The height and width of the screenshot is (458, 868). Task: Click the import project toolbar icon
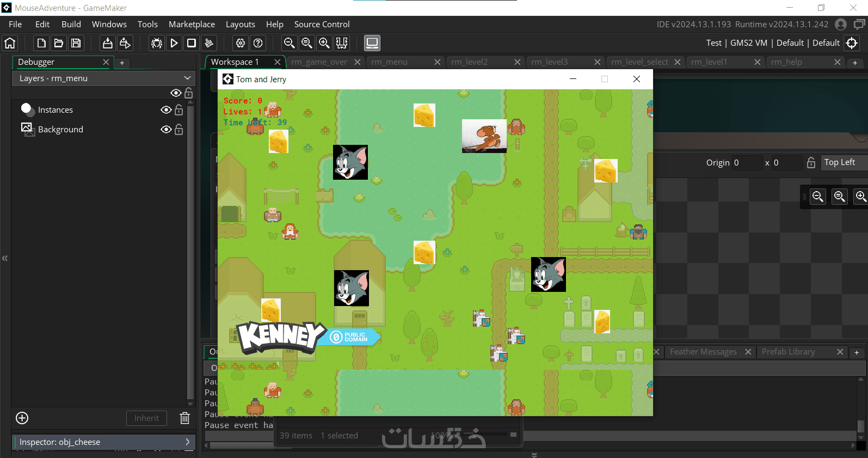point(108,43)
